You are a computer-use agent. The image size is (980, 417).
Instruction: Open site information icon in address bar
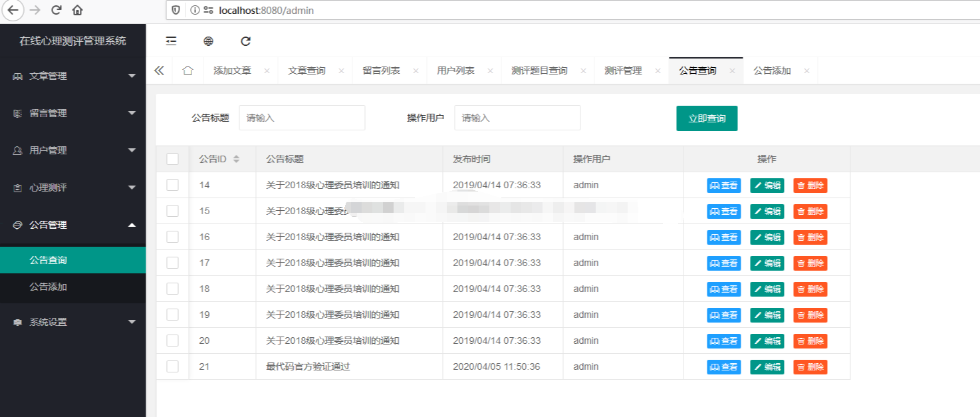pos(194,10)
